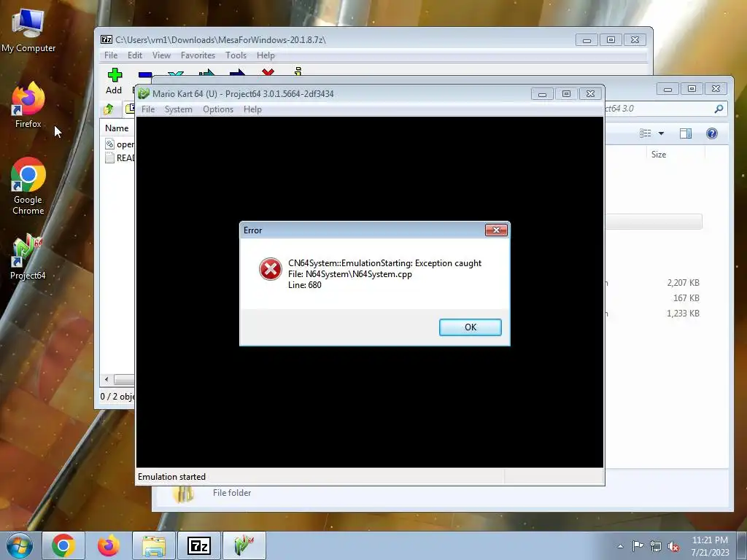Click Explorer search magnifier icon
The width and height of the screenshot is (747, 560).
pos(719,109)
